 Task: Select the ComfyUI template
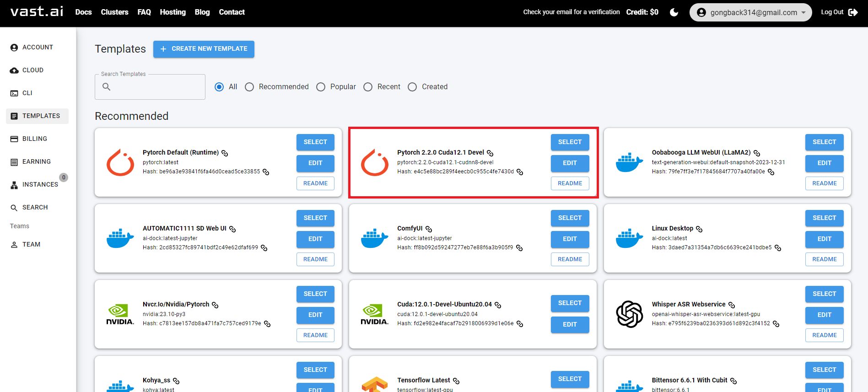click(x=570, y=218)
